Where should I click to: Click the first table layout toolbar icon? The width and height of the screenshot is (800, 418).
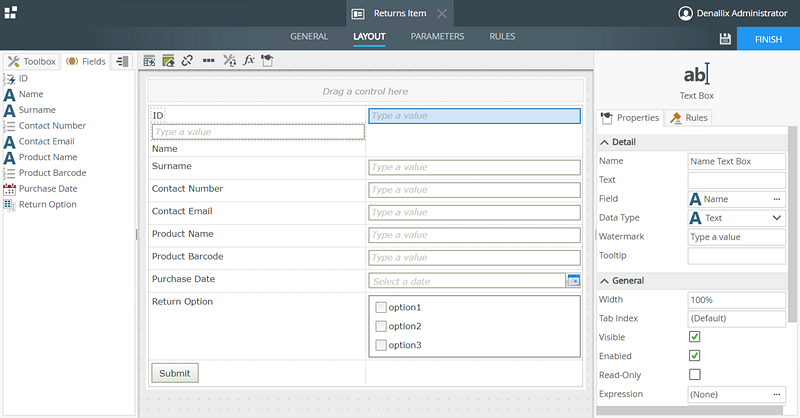pyautogui.click(x=150, y=61)
